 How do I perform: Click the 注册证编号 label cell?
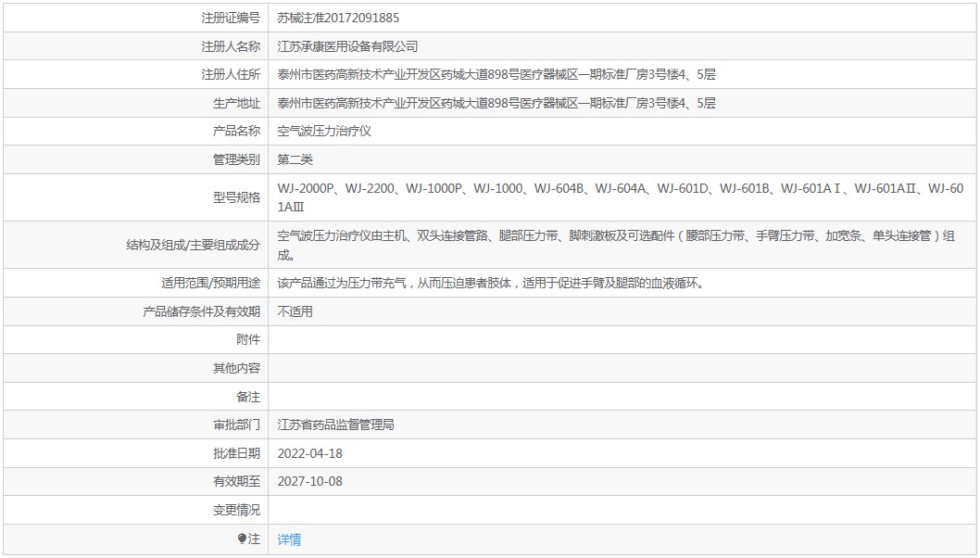pos(231,19)
